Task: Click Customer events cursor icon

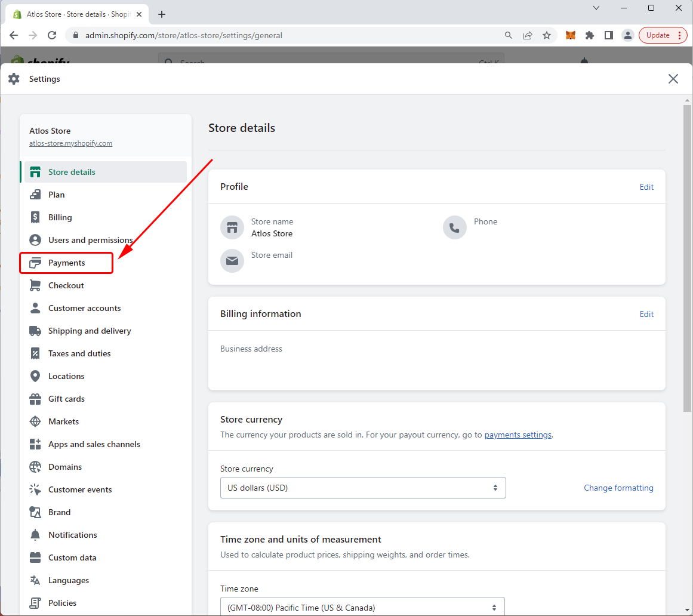Action: pyautogui.click(x=35, y=489)
